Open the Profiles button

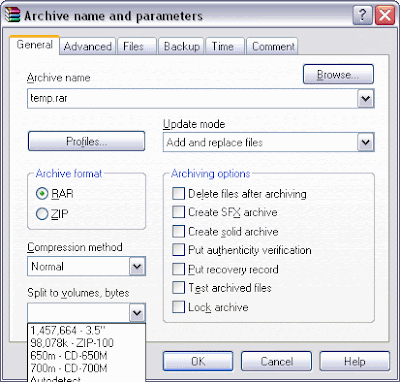[x=86, y=141]
